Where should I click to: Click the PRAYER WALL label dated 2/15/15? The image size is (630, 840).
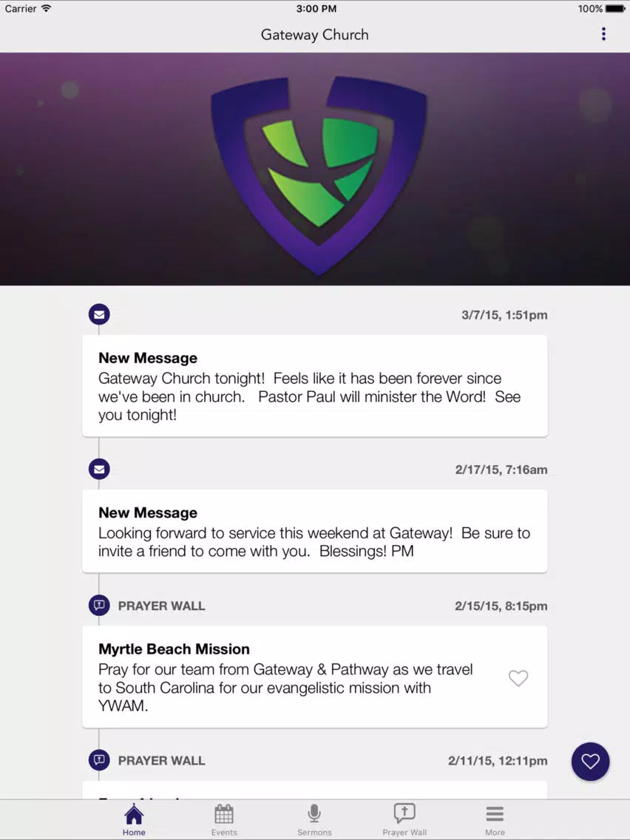tap(161, 606)
